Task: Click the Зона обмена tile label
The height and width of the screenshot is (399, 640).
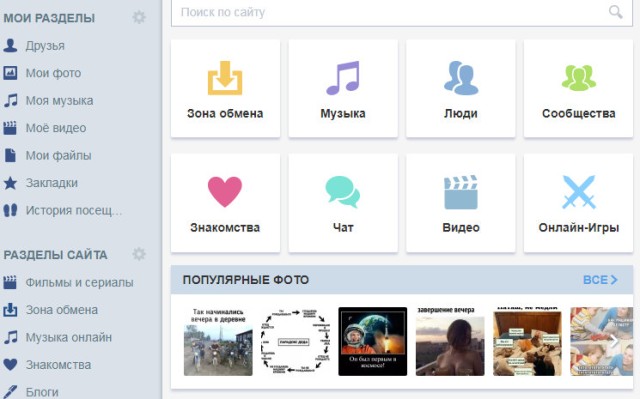Action: coord(225,113)
